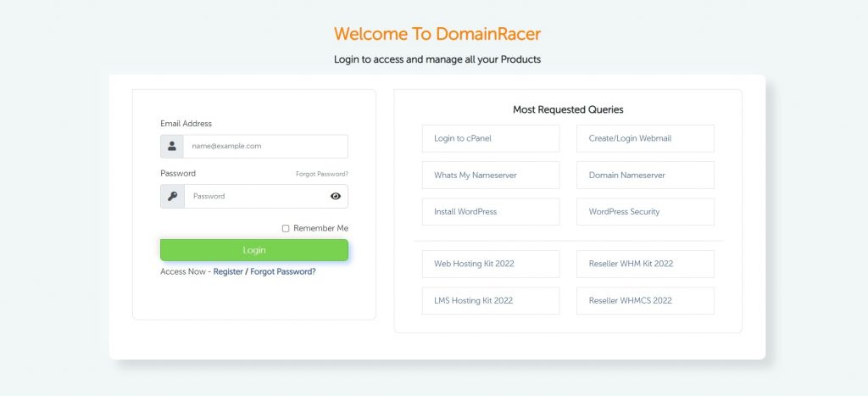868x396 pixels.
Task: Open Web Hosting Kit 2022
Action: point(491,264)
